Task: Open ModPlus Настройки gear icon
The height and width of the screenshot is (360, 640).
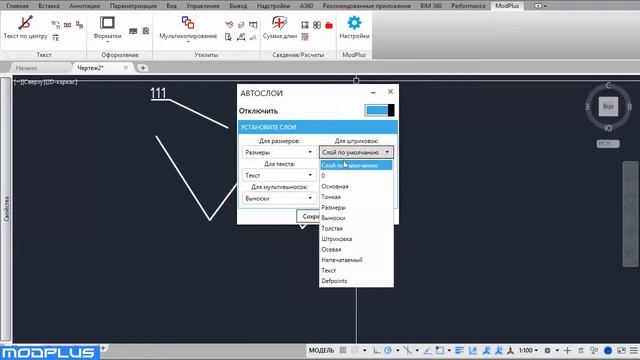Action: click(x=354, y=23)
